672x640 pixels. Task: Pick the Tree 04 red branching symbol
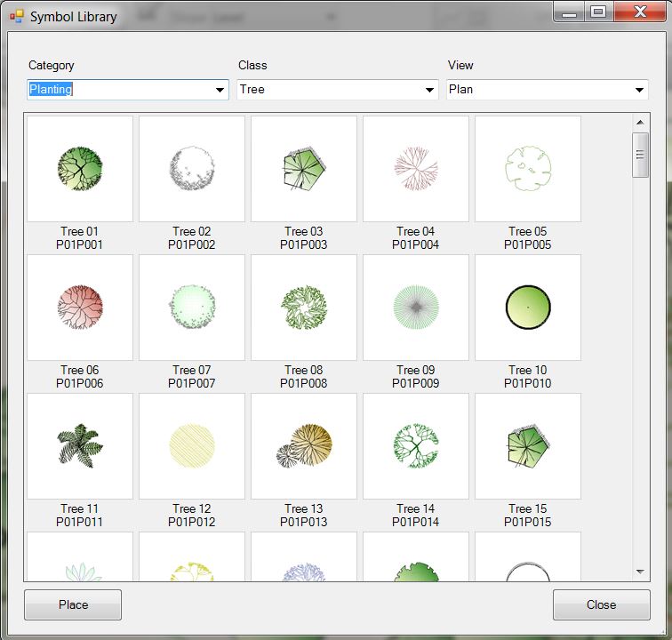point(416,167)
